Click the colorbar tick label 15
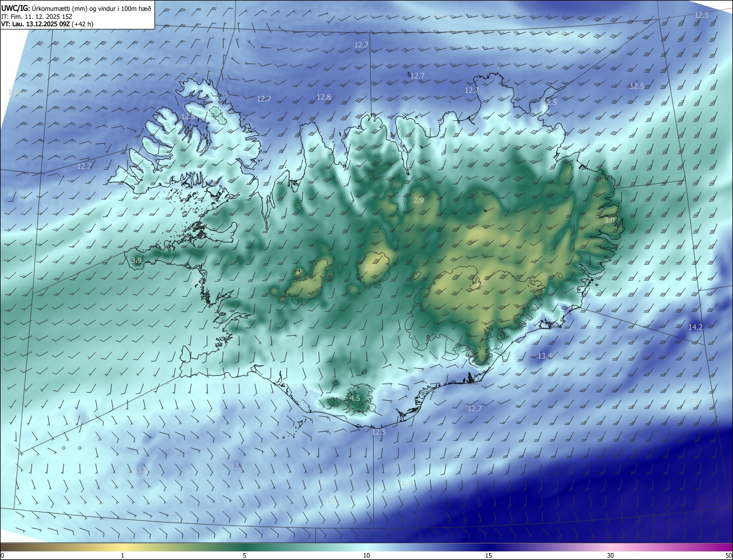 tap(488, 555)
